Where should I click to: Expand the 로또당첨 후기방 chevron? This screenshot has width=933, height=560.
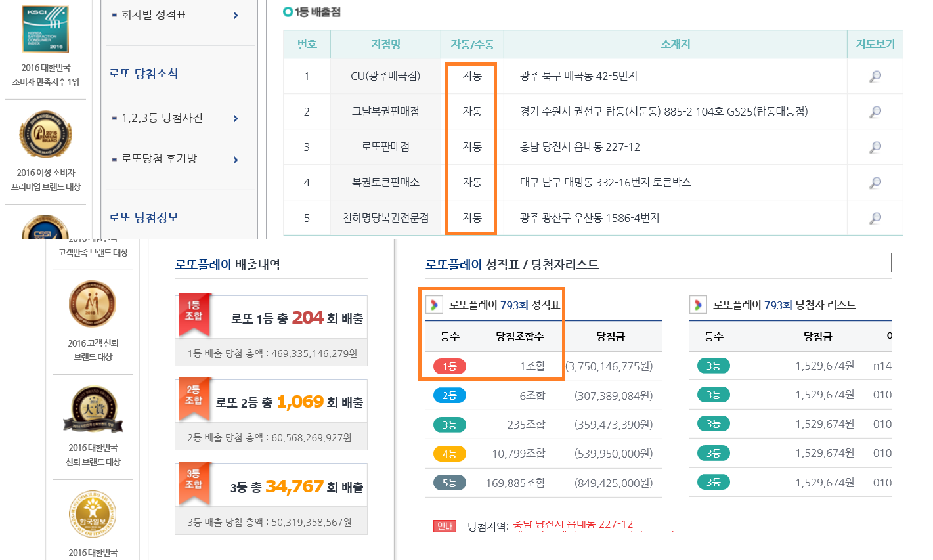[x=236, y=160]
